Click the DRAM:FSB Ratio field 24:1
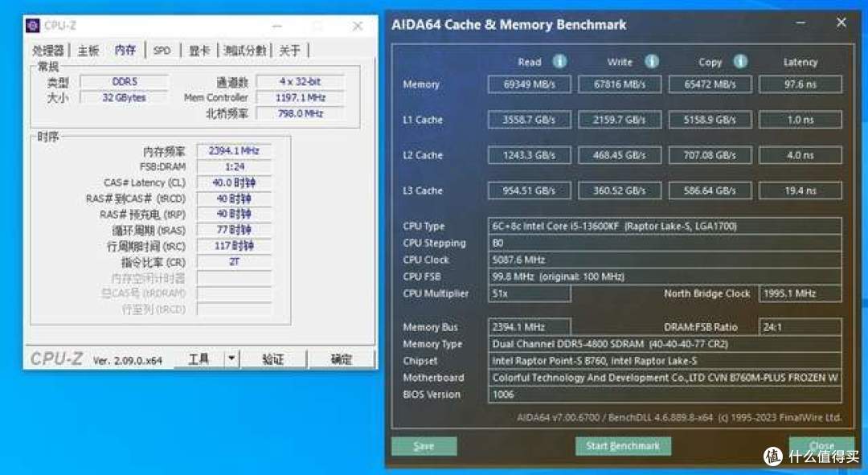This screenshot has width=868, height=475. point(800,326)
